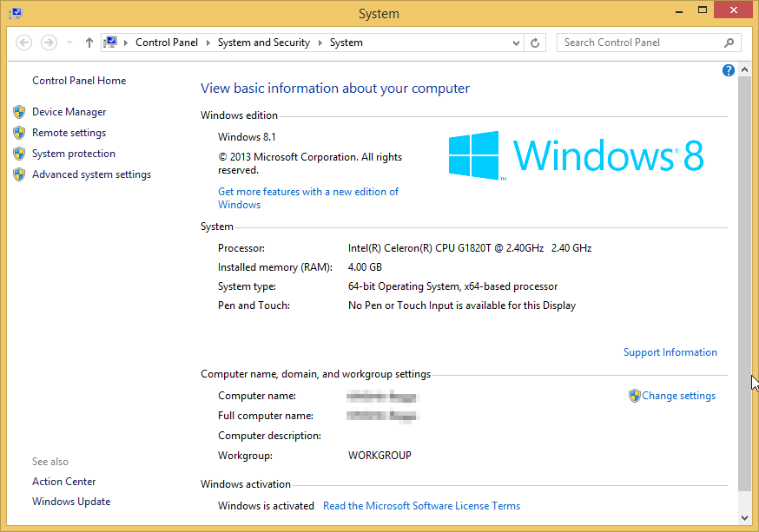
Task: Click the Windows is activated text
Action: 266,506
